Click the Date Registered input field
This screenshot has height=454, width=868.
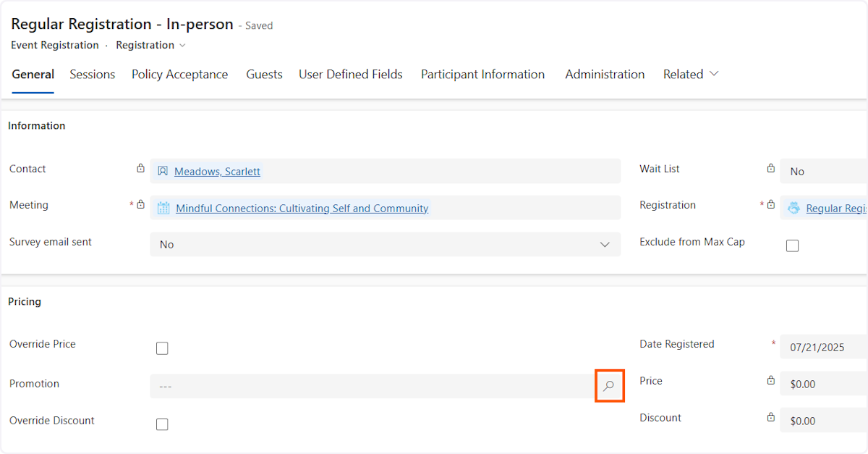pos(817,347)
